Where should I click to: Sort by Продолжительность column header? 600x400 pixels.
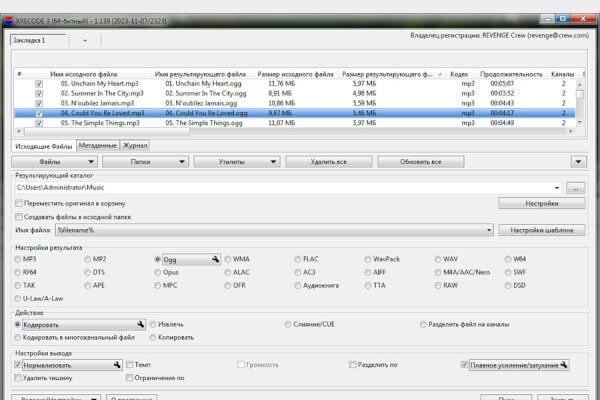click(511, 74)
